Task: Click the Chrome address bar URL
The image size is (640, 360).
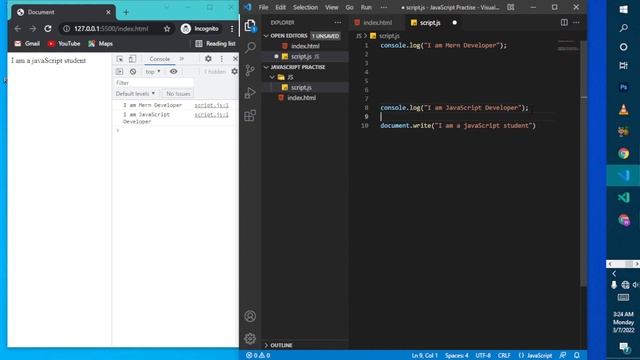Action: pyautogui.click(x=111, y=29)
